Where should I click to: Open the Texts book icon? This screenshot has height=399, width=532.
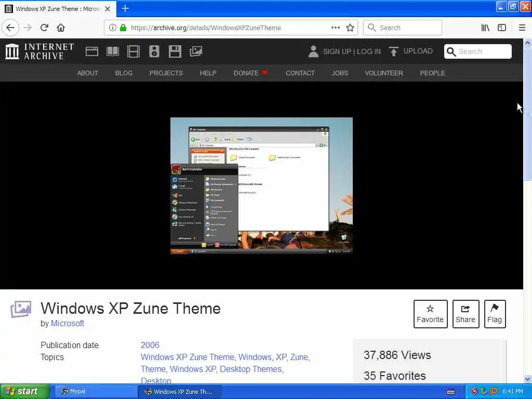[x=113, y=51]
